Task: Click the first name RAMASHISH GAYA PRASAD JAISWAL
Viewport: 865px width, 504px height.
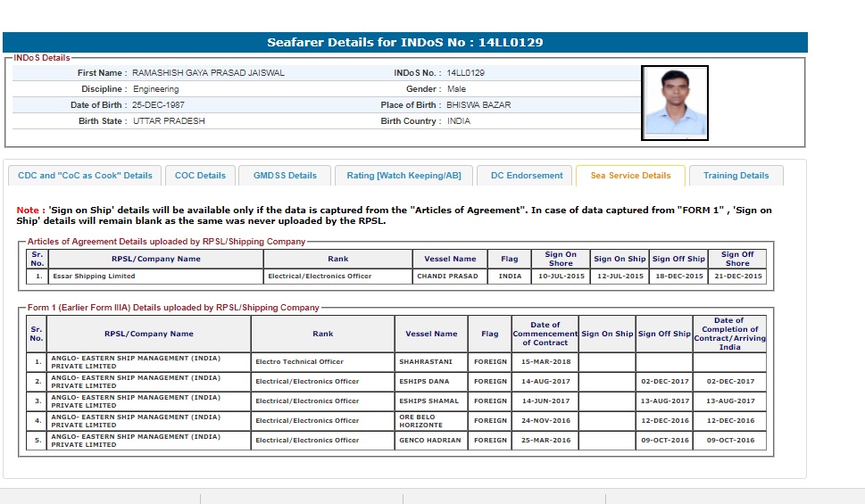Action: (208, 73)
